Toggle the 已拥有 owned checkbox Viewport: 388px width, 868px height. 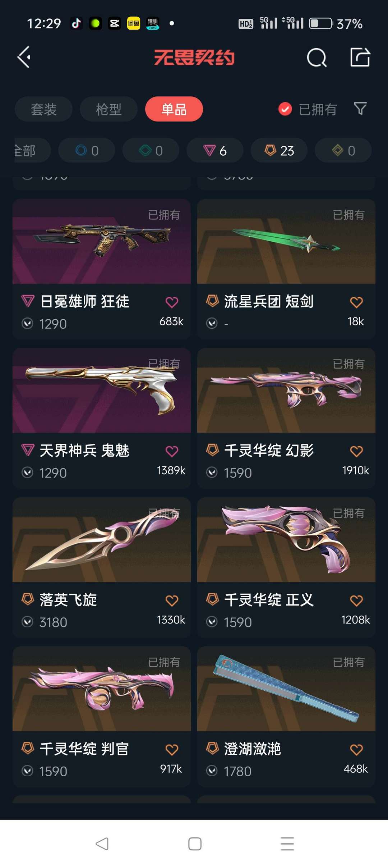pyautogui.click(x=285, y=109)
